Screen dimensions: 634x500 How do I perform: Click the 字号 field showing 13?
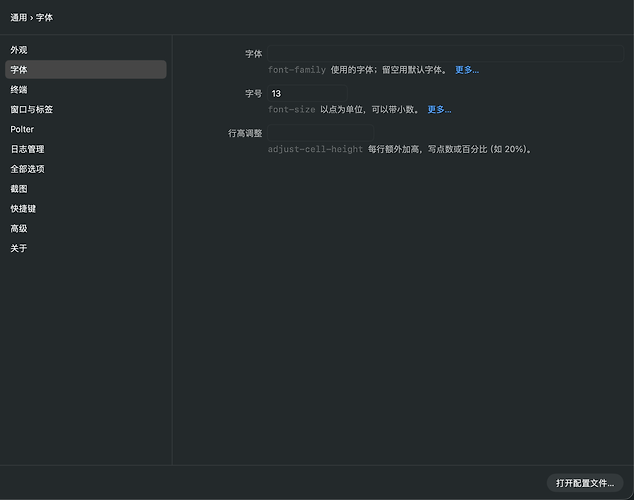(x=307, y=93)
